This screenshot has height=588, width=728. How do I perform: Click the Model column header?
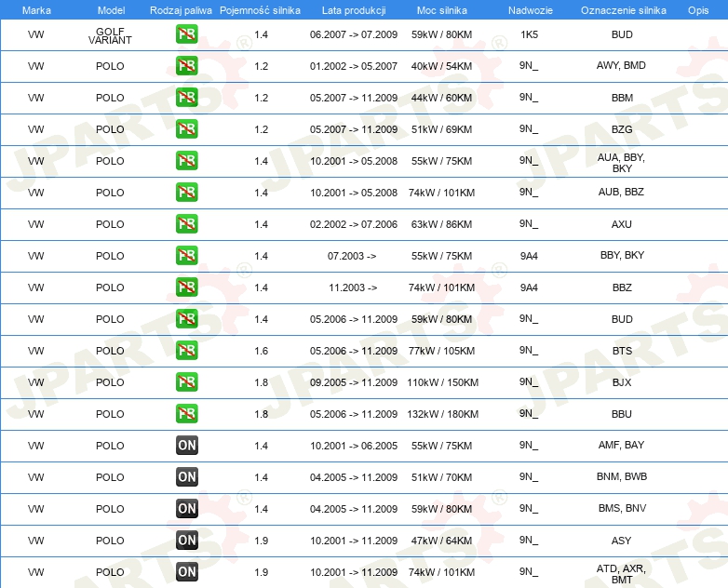pyautogui.click(x=111, y=10)
